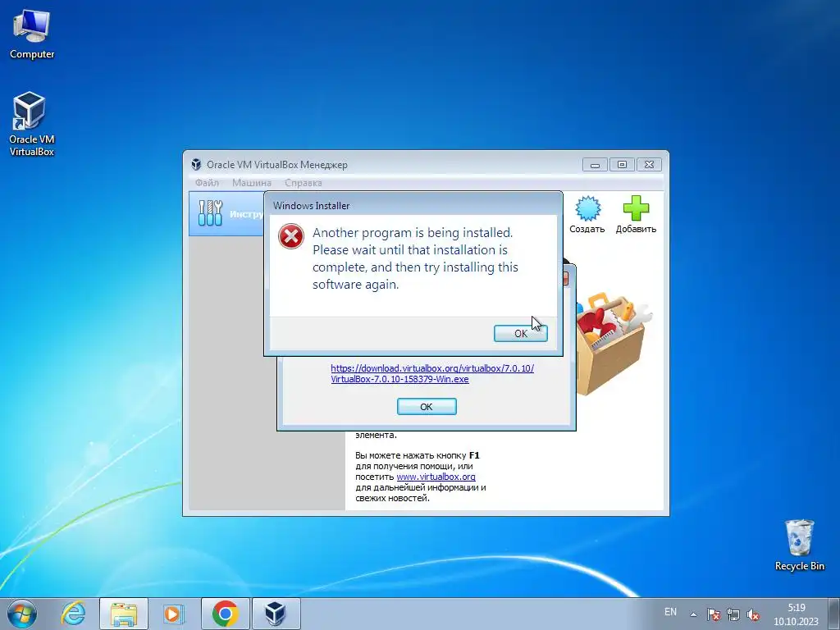Open the Action Center flag icon
This screenshot has width=840, height=630.
(x=713, y=614)
